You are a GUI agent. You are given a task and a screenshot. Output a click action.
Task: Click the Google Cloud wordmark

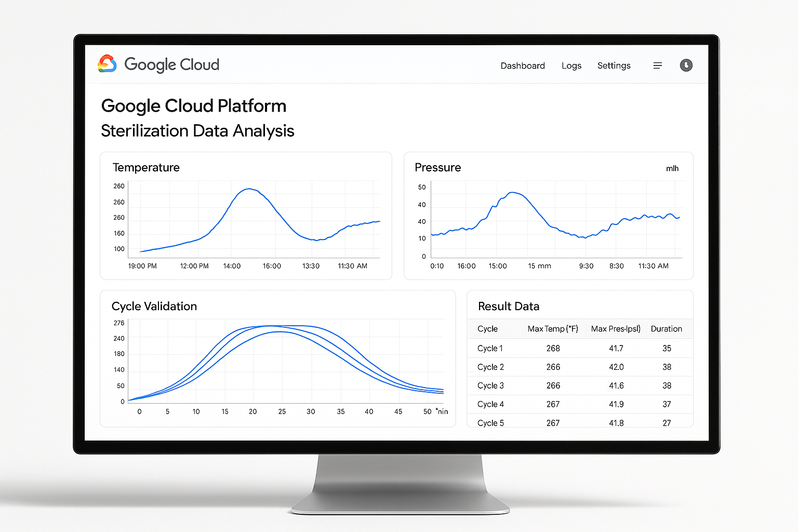point(172,64)
